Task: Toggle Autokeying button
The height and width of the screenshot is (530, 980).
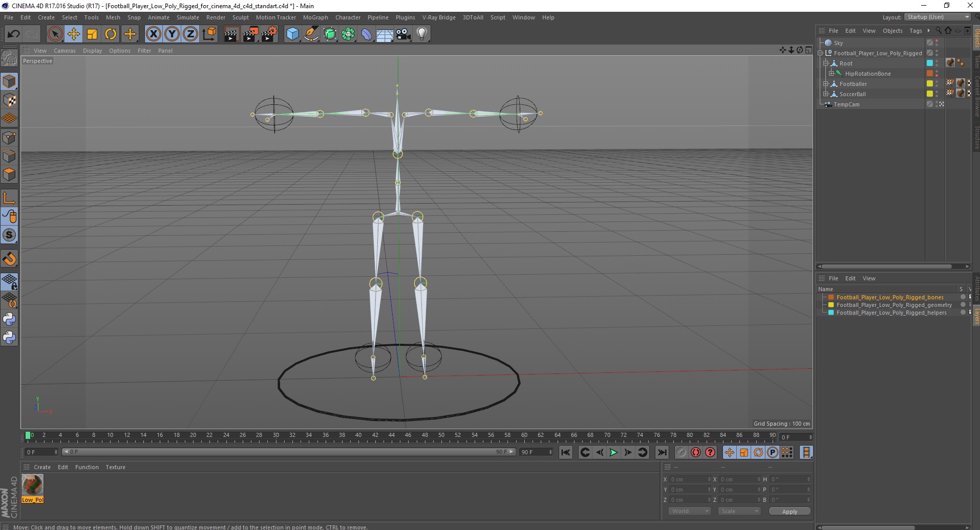Action: (x=695, y=452)
